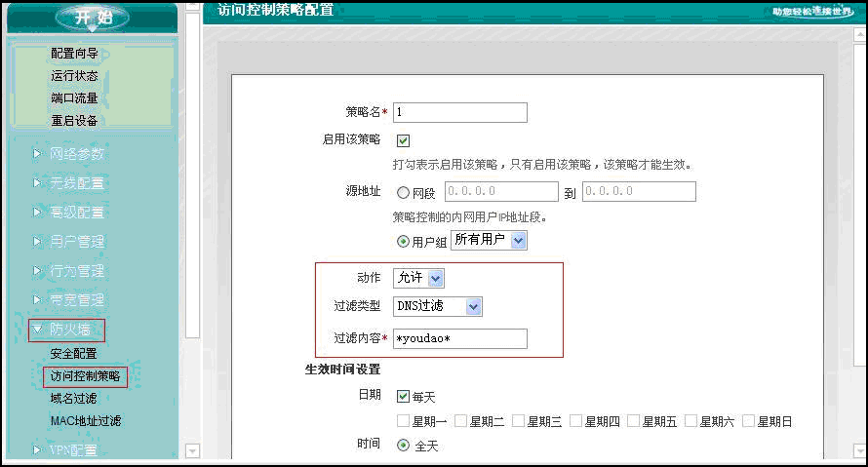The image size is (868, 467).
Task: Select the 网段 source address radio
Action: 403,193
